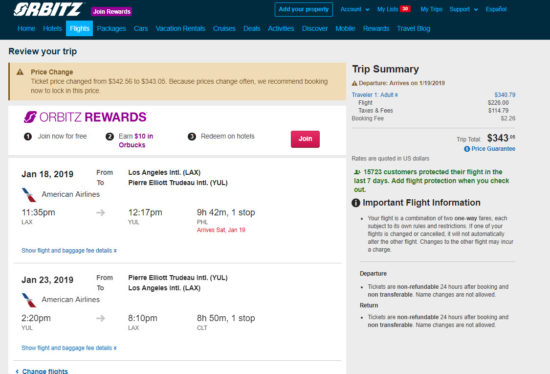This screenshot has width=550, height=374.
Task: Expand flight and baggage details for Jan 23
Action: [x=69, y=348]
